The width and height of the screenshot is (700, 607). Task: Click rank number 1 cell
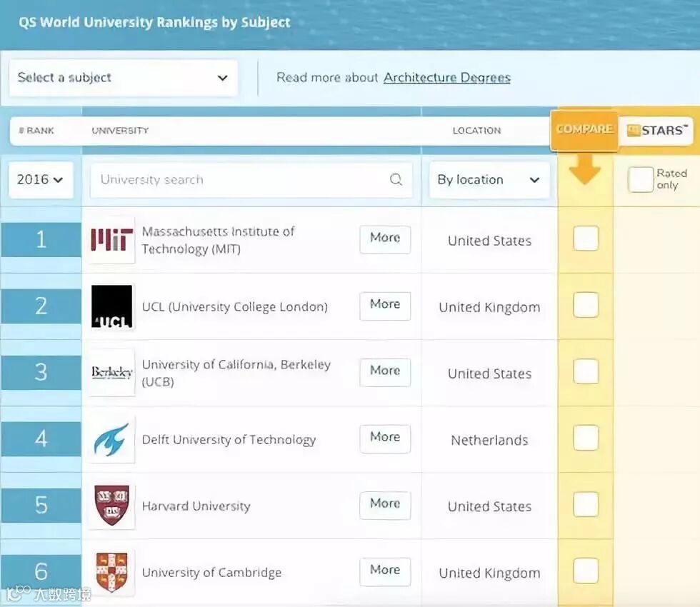tap(41, 240)
